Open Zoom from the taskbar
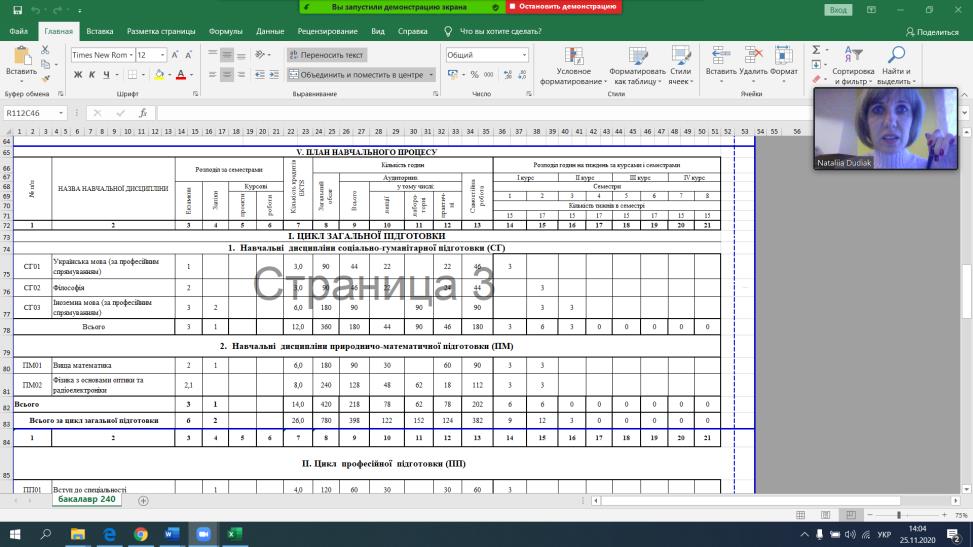The image size is (973, 547). click(x=203, y=534)
